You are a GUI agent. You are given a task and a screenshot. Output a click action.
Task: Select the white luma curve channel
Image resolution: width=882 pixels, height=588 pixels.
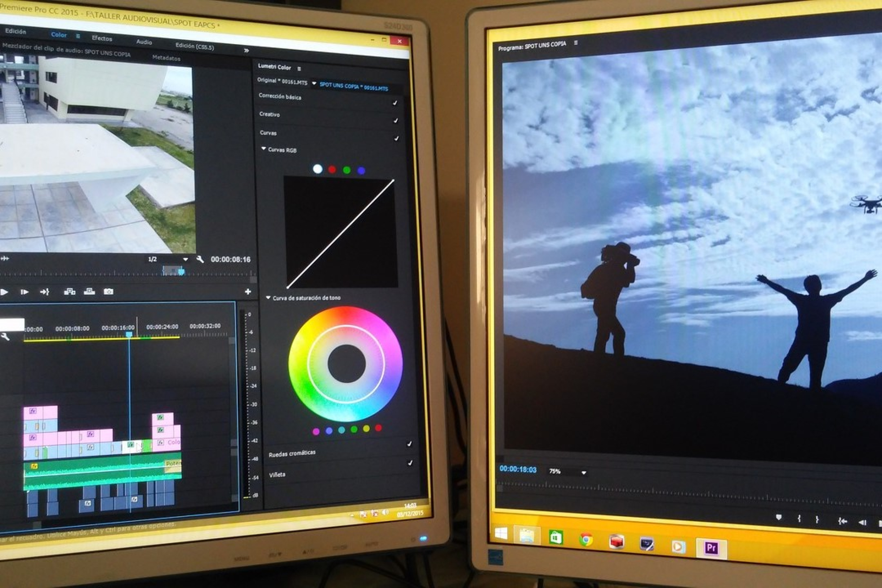click(x=318, y=169)
